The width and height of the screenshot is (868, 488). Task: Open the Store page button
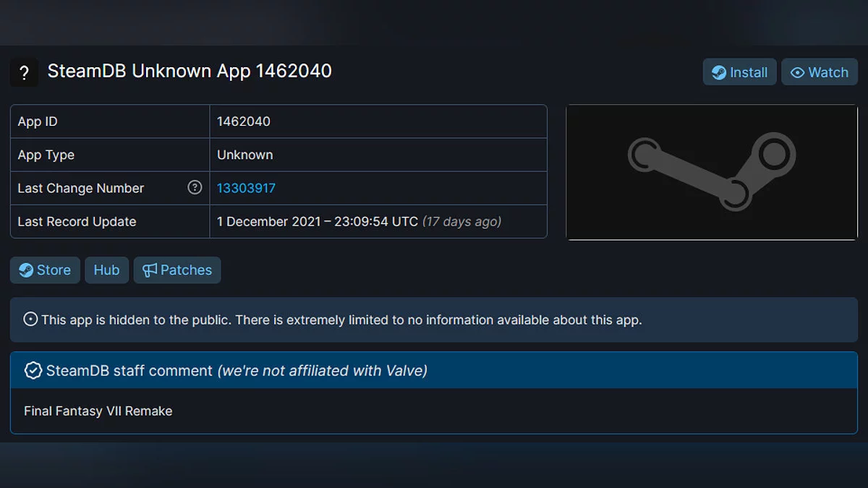45,270
